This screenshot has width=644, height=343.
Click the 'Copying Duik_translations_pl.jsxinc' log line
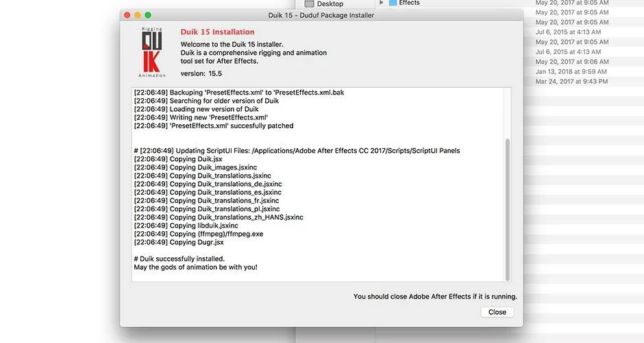click(x=207, y=209)
